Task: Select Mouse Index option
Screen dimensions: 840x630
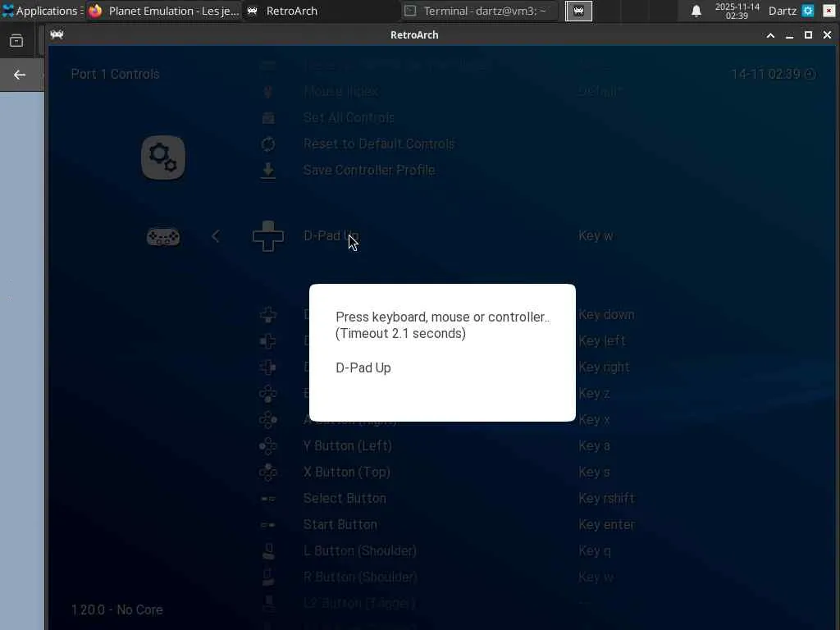Action: (x=340, y=92)
